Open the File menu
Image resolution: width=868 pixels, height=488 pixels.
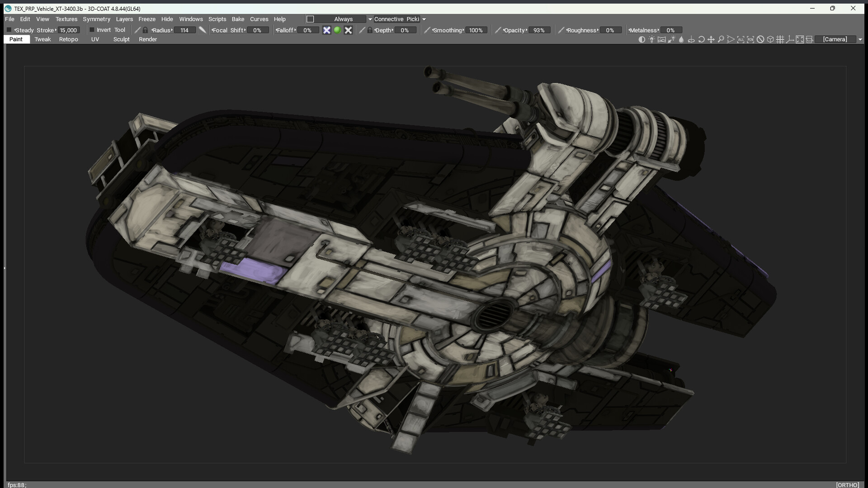point(9,19)
